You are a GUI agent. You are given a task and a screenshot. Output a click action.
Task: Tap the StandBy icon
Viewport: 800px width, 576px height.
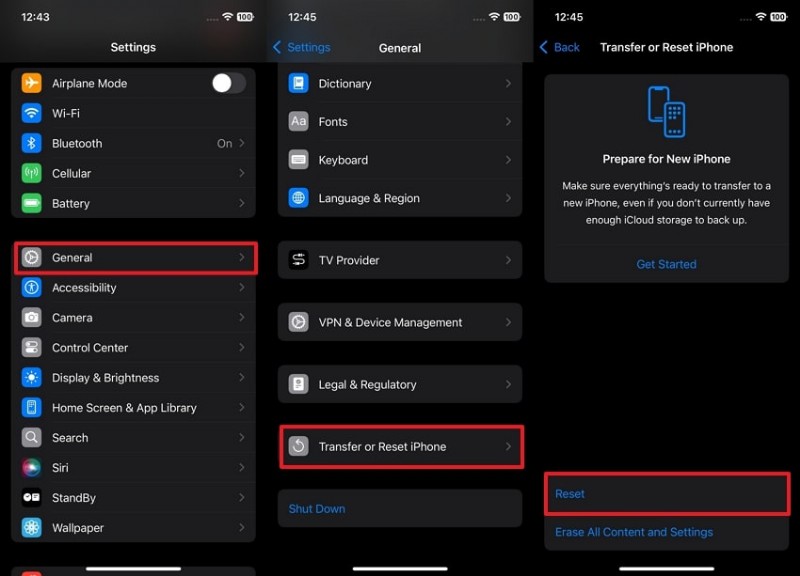coord(32,497)
